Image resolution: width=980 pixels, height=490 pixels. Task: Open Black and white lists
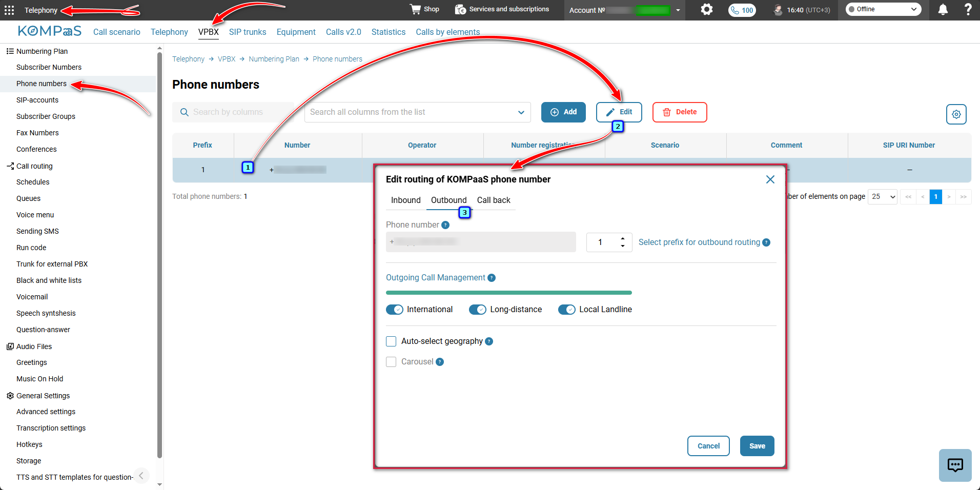(49, 280)
